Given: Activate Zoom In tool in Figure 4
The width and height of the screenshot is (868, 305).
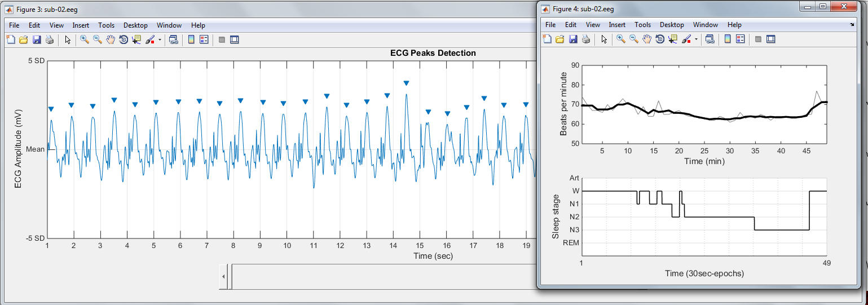Looking at the screenshot, I should pos(621,39).
